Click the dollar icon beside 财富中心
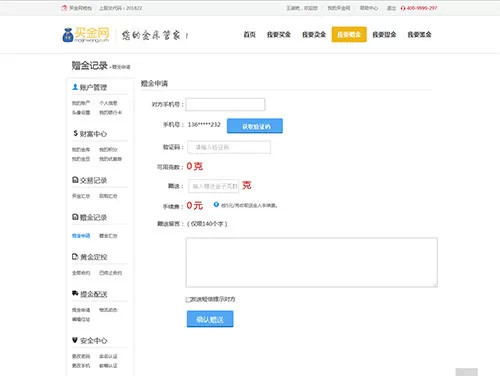 click(76, 133)
